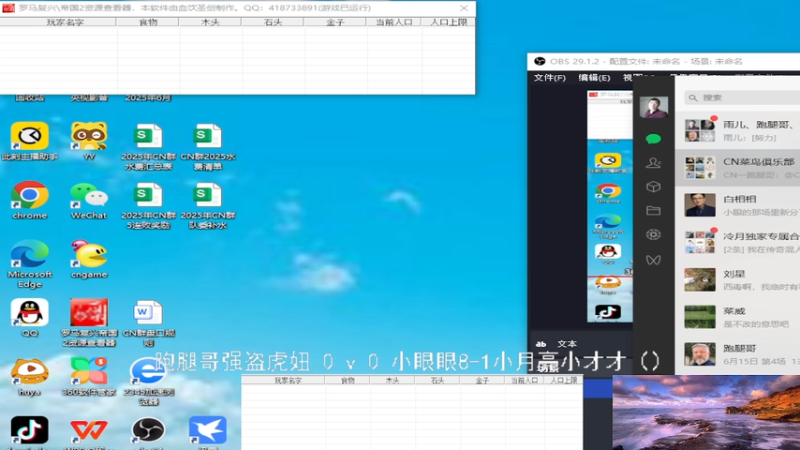The width and height of the screenshot is (800, 450).
Task: Click 木头 header in top resource viewer window
Action: 210,22
